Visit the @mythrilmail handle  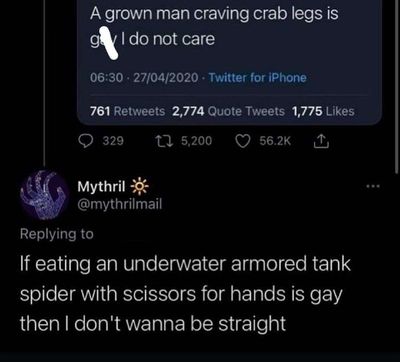point(119,204)
